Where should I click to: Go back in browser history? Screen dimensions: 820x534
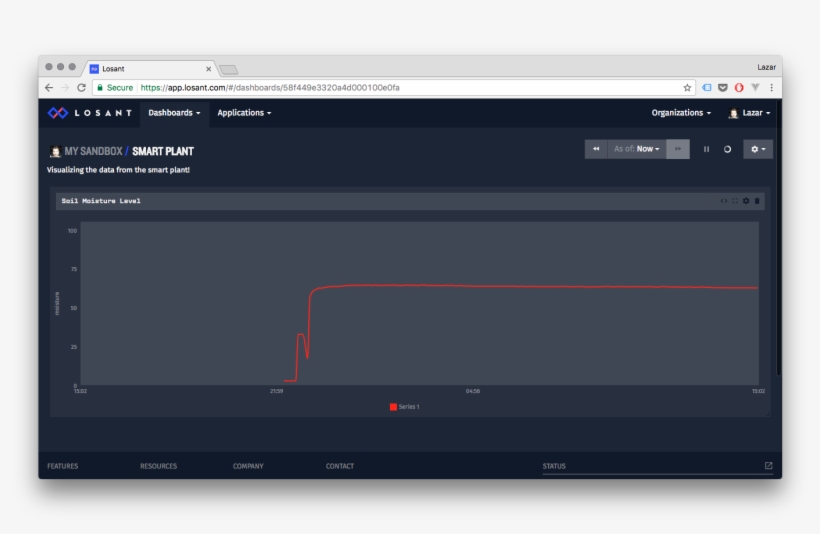click(x=49, y=88)
